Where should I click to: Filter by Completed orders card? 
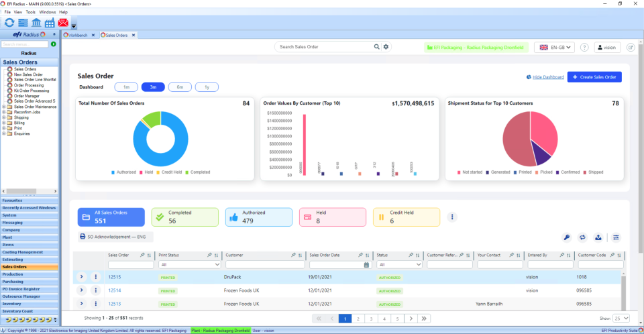[185, 217]
